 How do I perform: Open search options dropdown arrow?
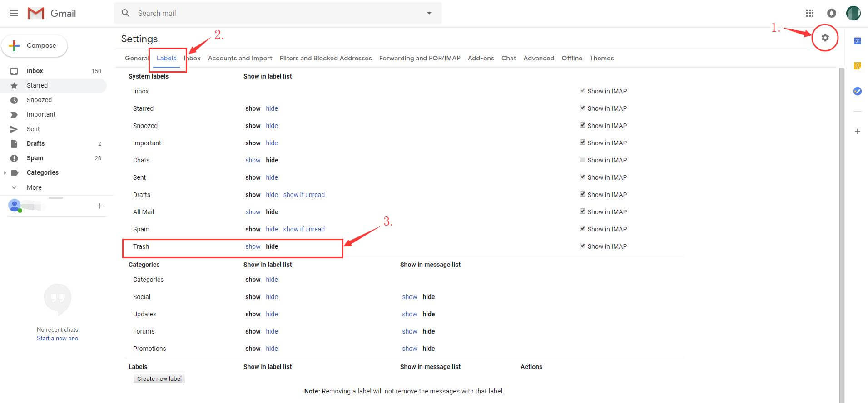[x=429, y=13]
